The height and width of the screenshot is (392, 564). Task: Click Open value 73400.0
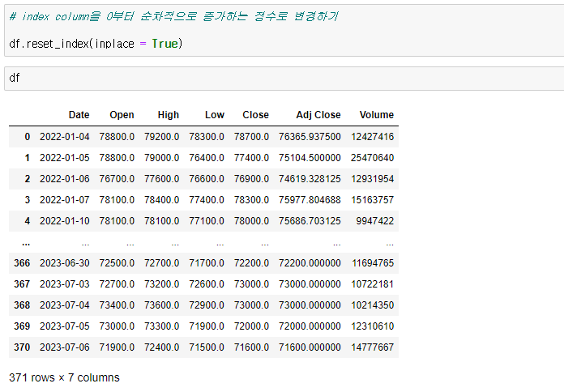point(117,305)
